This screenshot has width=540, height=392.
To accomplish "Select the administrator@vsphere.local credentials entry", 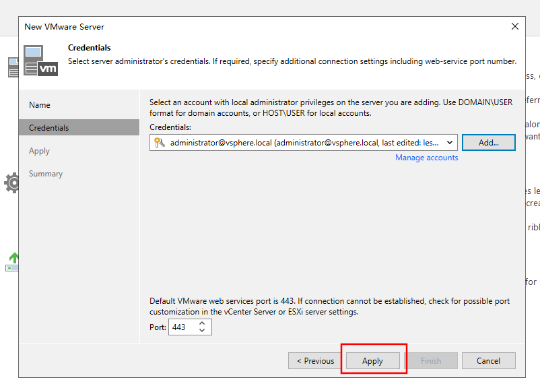I will [304, 143].
